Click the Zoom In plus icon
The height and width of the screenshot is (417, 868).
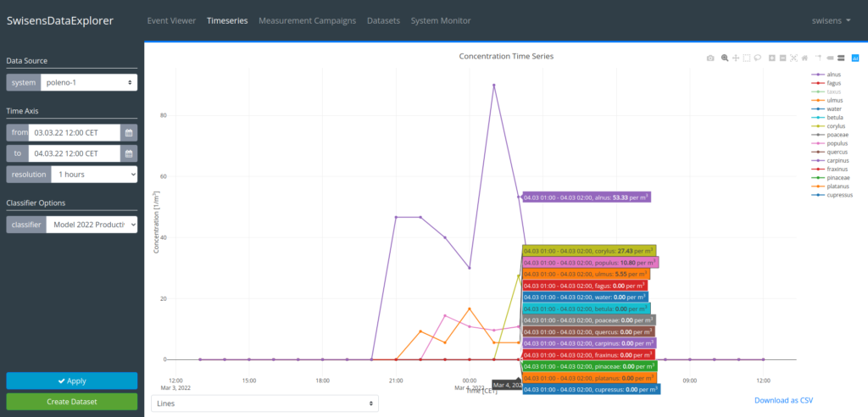(771, 58)
